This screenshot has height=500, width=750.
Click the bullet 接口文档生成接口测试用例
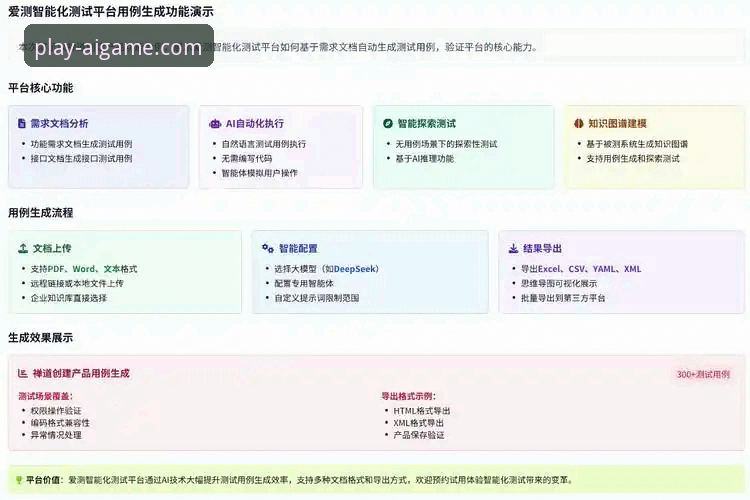[81, 158]
